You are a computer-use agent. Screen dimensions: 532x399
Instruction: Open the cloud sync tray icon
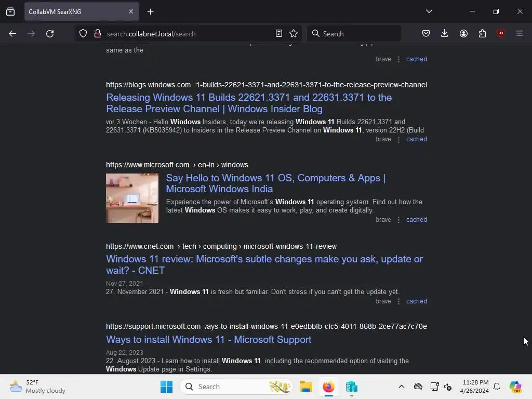point(418,387)
